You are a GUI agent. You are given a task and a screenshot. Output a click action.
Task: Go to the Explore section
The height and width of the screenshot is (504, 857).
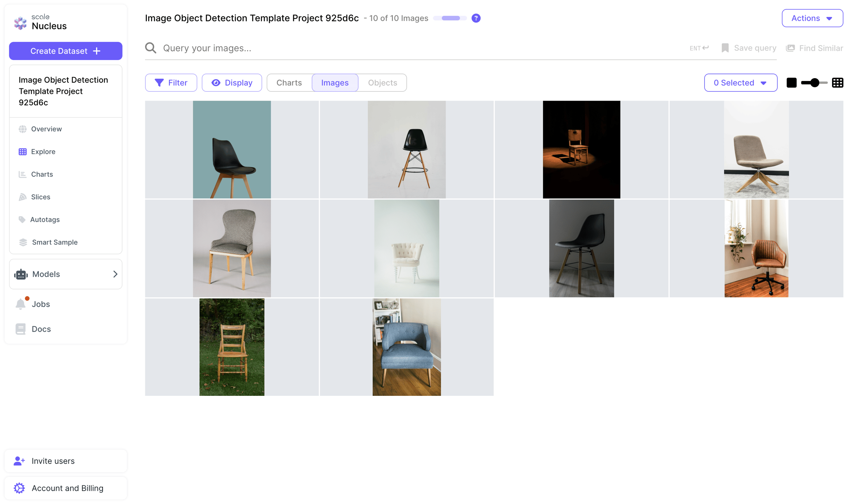[x=43, y=151]
